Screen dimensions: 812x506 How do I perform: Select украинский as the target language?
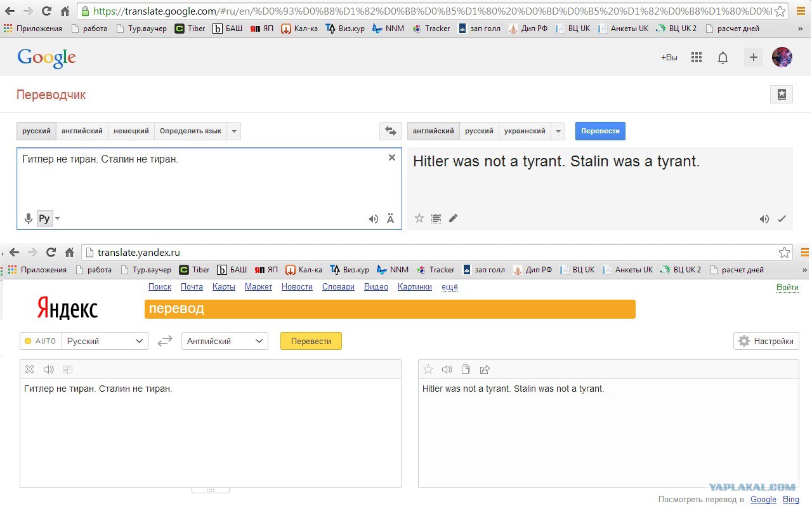pyautogui.click(x=525, y=131)
